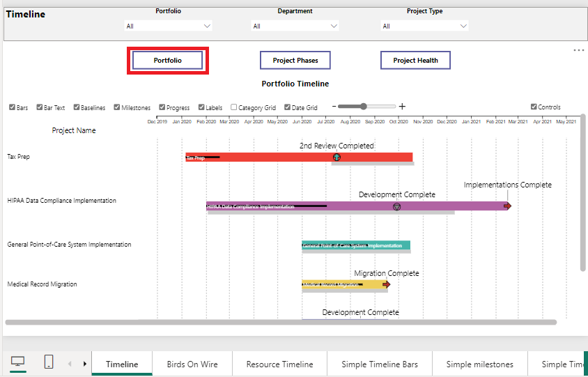Turn off the Date Grid checkbox
The height and width of the screenshot is (377, 588).
tap(287, 107)
